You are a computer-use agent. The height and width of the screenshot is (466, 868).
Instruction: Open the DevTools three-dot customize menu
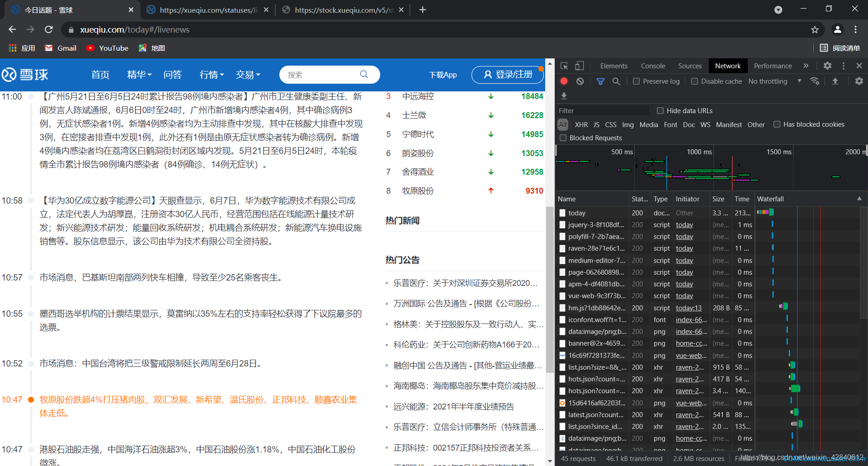[844, 66]
